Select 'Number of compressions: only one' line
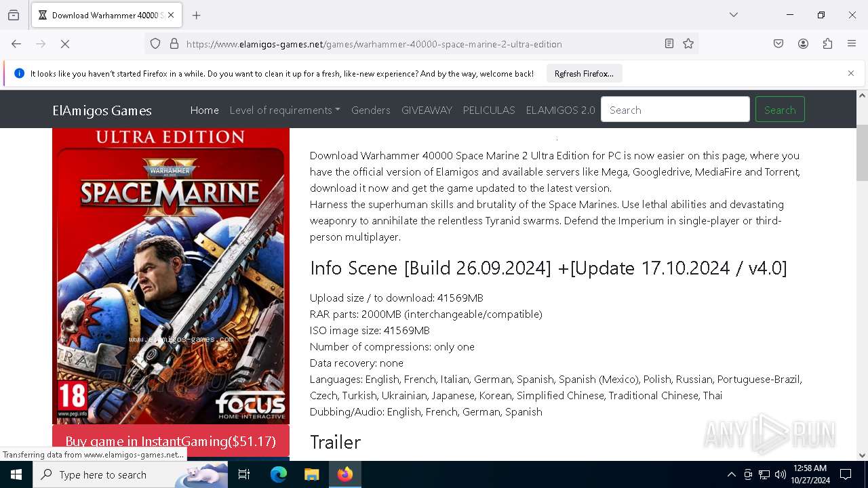The height and width of the screenshot is (488, 868). [392, 346]
